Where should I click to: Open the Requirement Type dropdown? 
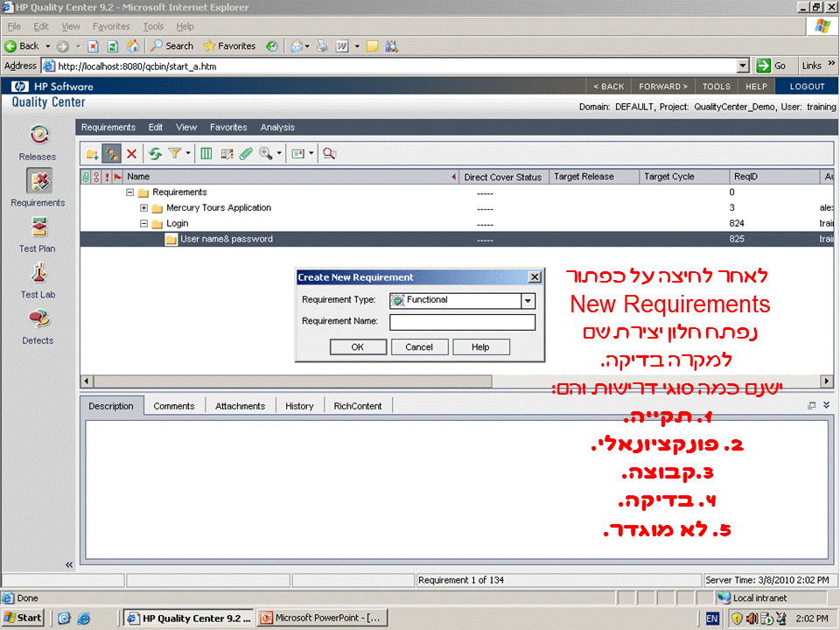pyautogui.click(x=528, y=300)
